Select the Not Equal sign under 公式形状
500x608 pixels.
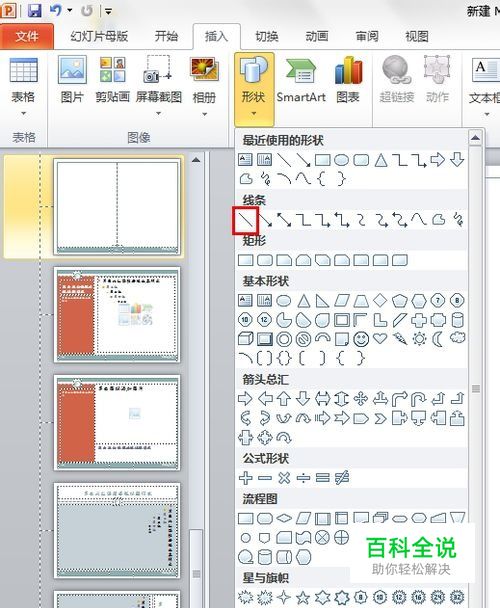tap(342, 478)
